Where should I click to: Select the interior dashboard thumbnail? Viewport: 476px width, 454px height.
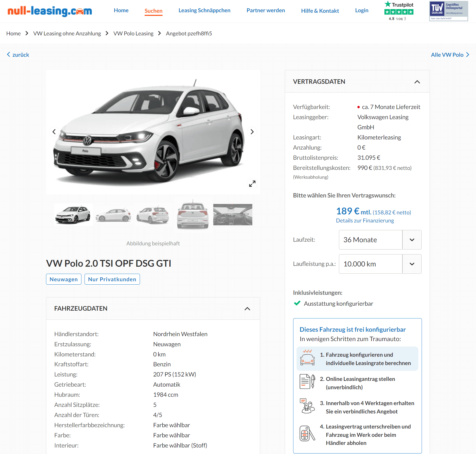pyautogui.click(x=233, y=215)
